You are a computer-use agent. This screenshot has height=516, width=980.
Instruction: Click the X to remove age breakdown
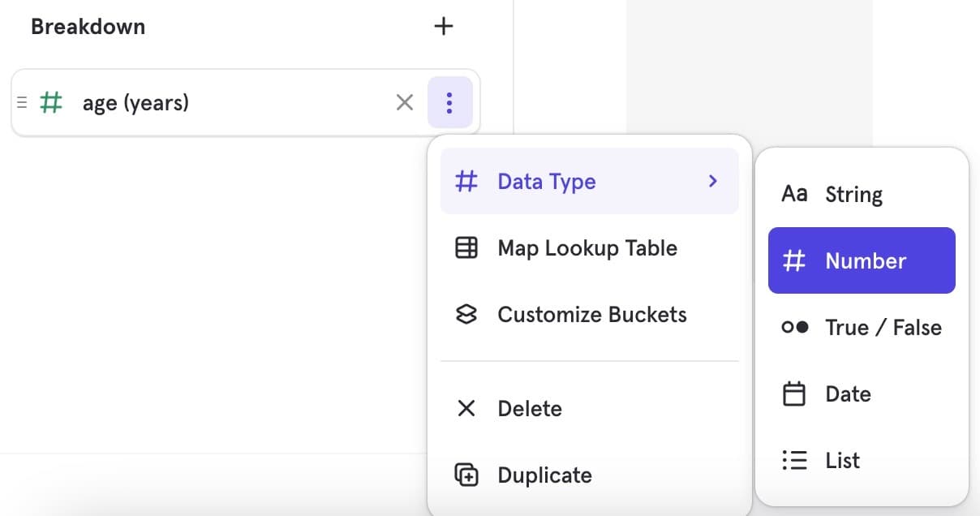click(404, 102)
